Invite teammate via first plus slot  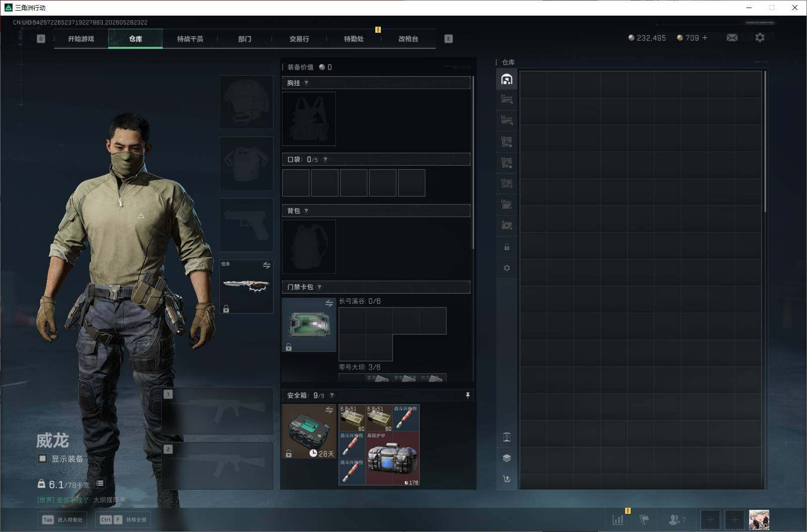click(710, 519)
